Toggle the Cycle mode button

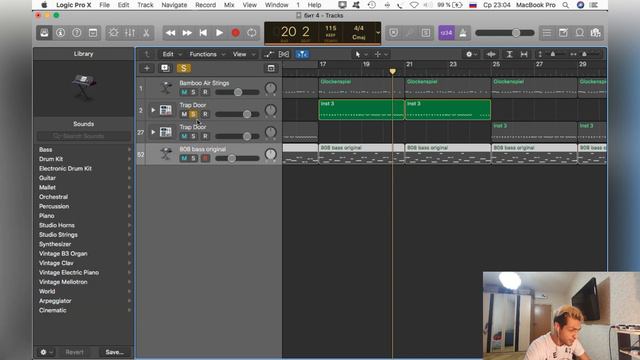[252, 33]
